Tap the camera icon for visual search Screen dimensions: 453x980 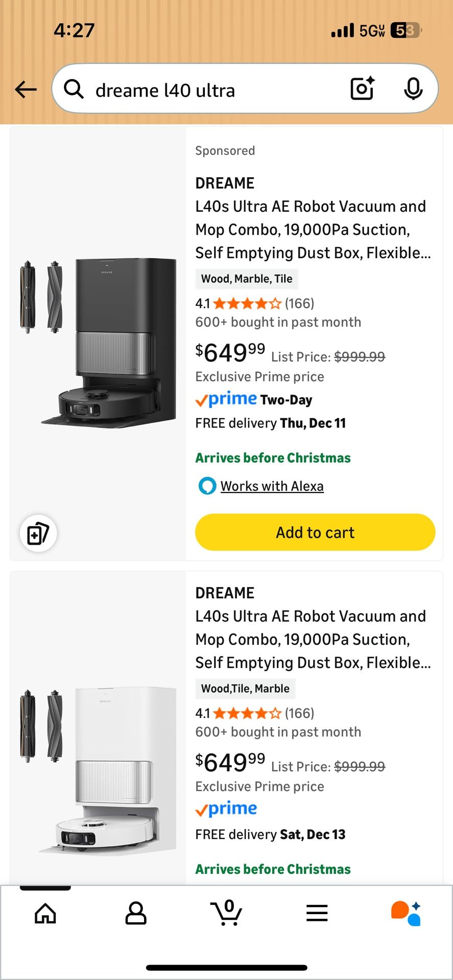point(362,88)
